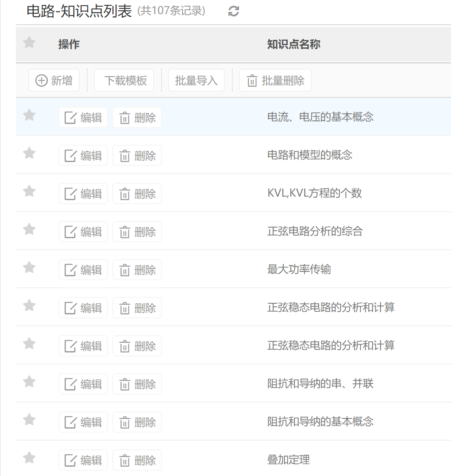The height and width of the screenshot is (476, 451).
Task: Star the 电流、电压的基本概念 row
Action: click(29, 116)
